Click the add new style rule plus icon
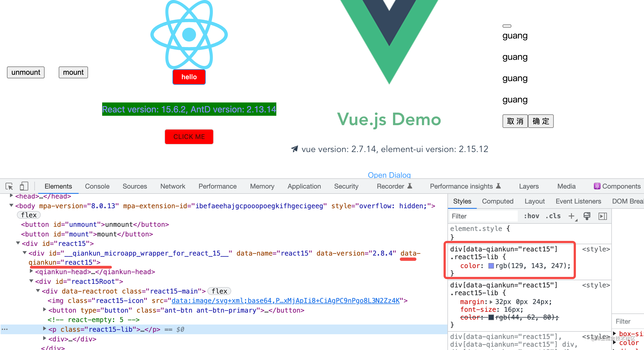 (x=571, y=216)
